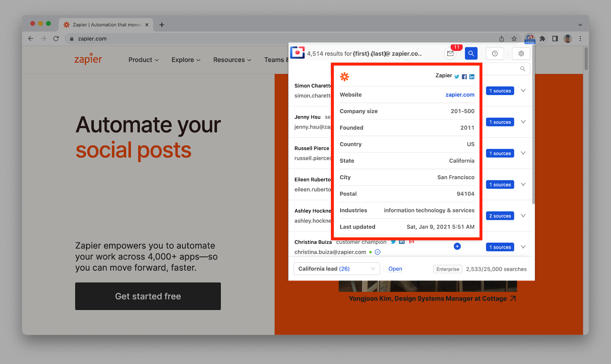611x364 pixels.
Task: Open Christina Buiza's LinkedIn profile icon
Action: [402, 242]
